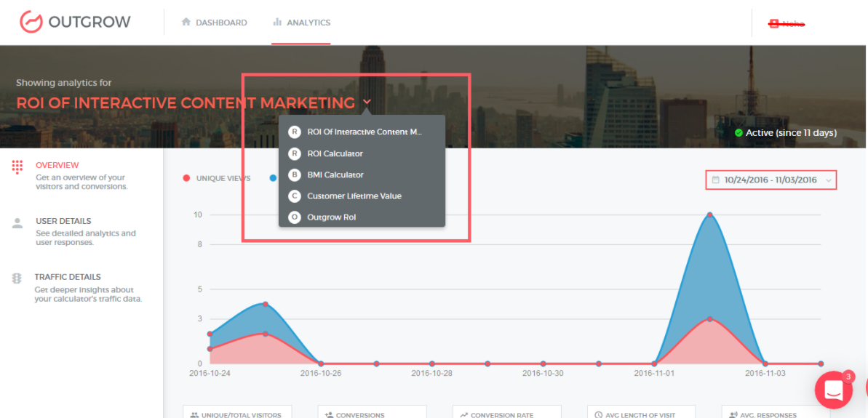Click the R badge beside ROI Of Interactive Content
The width and height of the screenshot is (868, 418).
click(x=295, y=132)
